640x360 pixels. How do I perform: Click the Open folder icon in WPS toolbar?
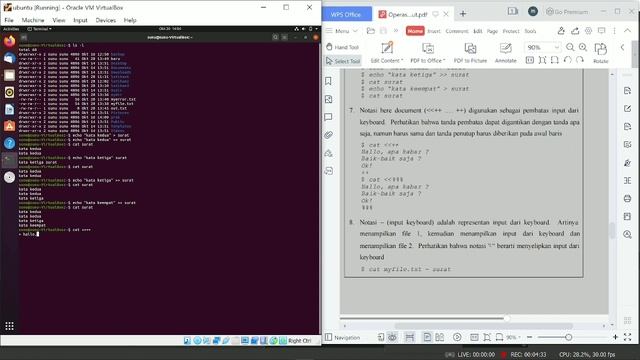tap(371, 31)
